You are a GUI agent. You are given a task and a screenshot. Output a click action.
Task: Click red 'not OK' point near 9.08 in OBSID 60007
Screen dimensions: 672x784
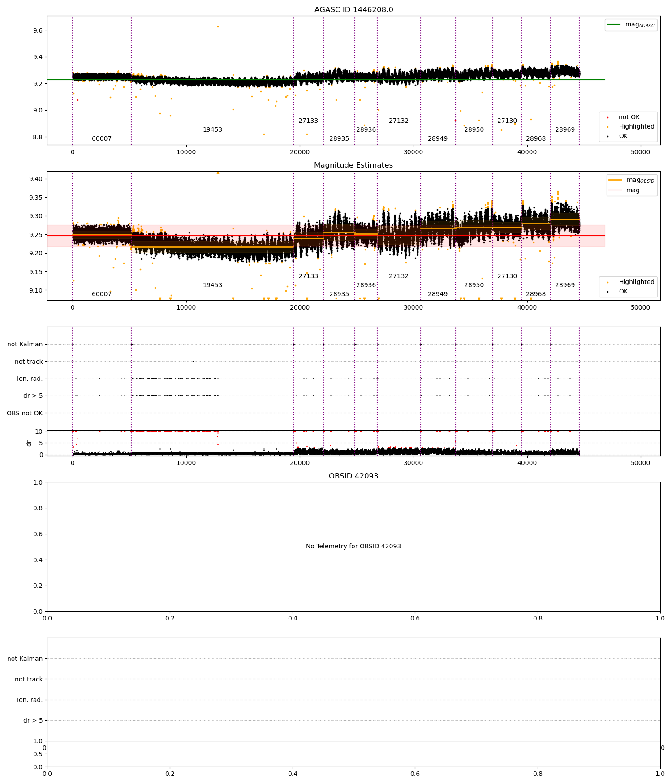tap(78, 100)
